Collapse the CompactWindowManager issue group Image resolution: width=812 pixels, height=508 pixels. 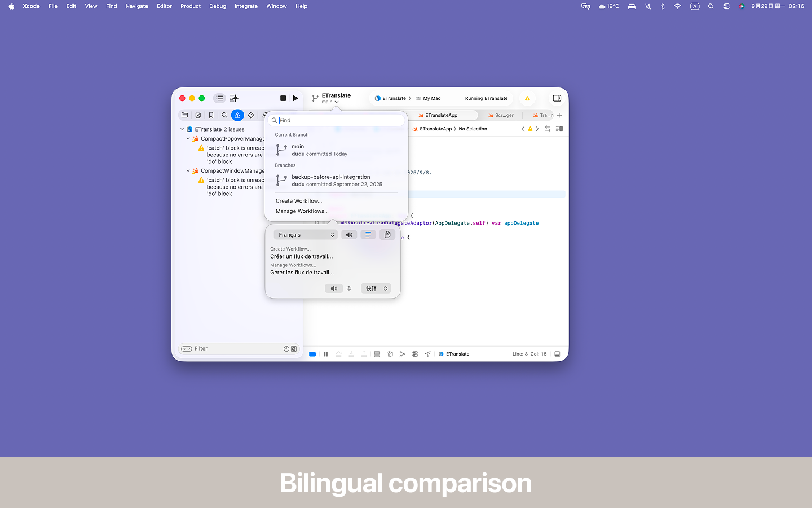pos(188,171)
